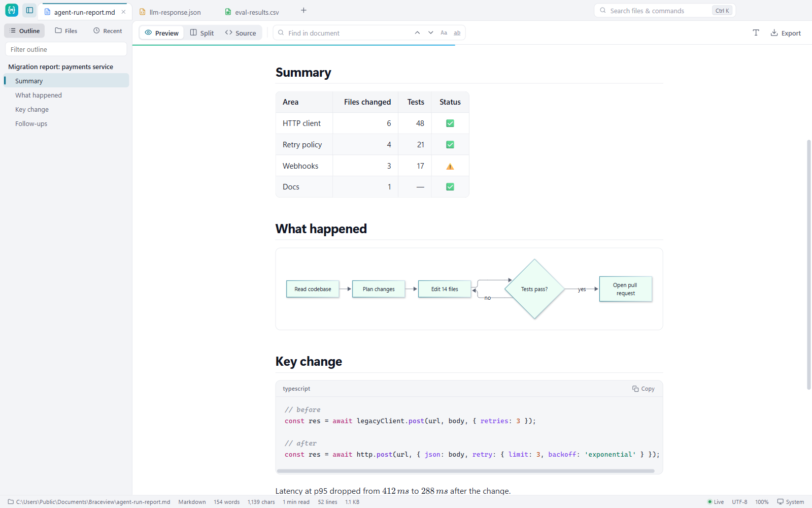Switch to eval-results.csv tab
Image resolution: width=812 pixels, height=508 pixels.
[x=252, y=12]
